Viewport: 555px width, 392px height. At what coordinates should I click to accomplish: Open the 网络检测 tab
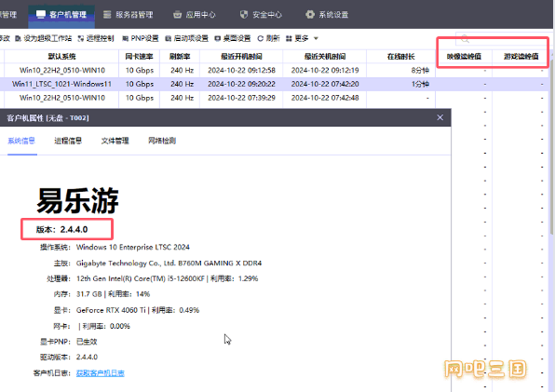tap(162, 141)
